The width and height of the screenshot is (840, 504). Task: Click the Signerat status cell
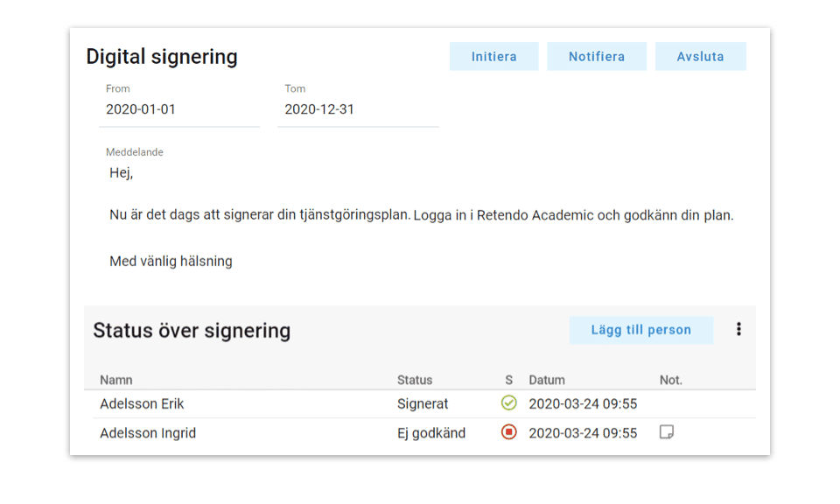(423, 404)
